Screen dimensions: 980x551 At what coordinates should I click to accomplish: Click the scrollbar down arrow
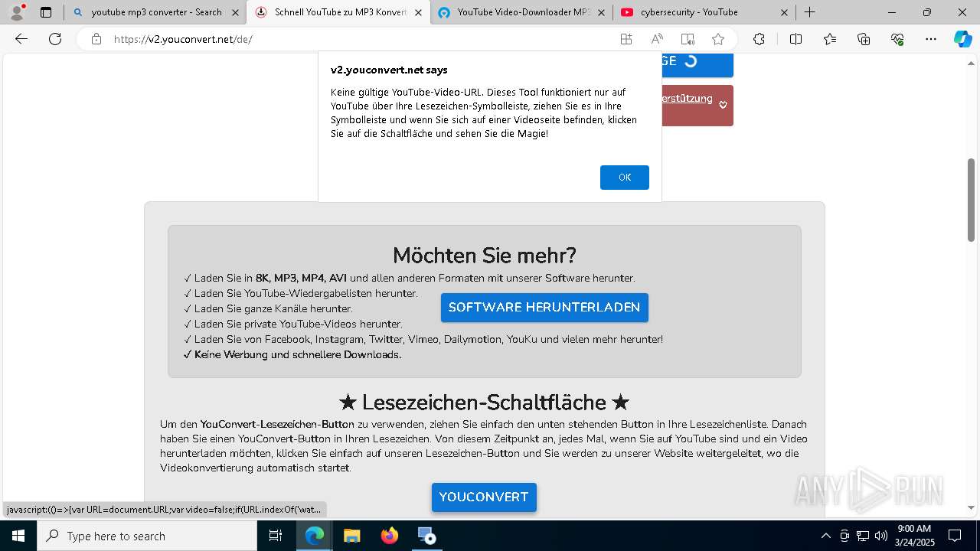tap(972, 507)
